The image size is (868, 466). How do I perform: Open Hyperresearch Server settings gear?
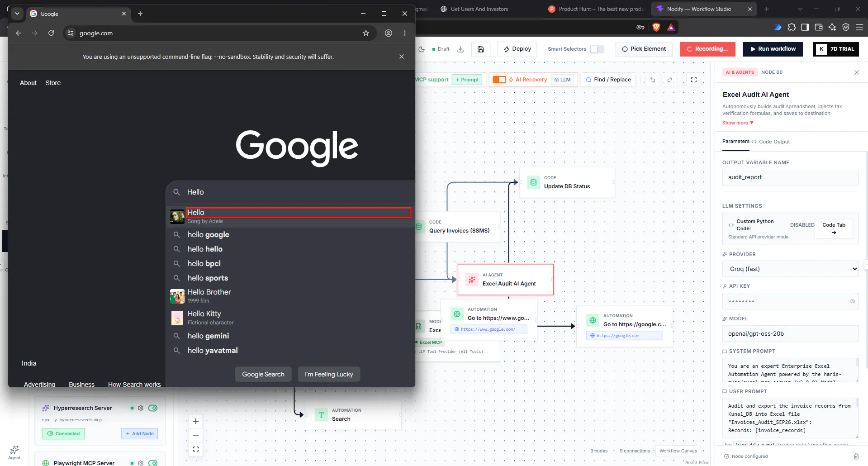(x=141, y=408)
